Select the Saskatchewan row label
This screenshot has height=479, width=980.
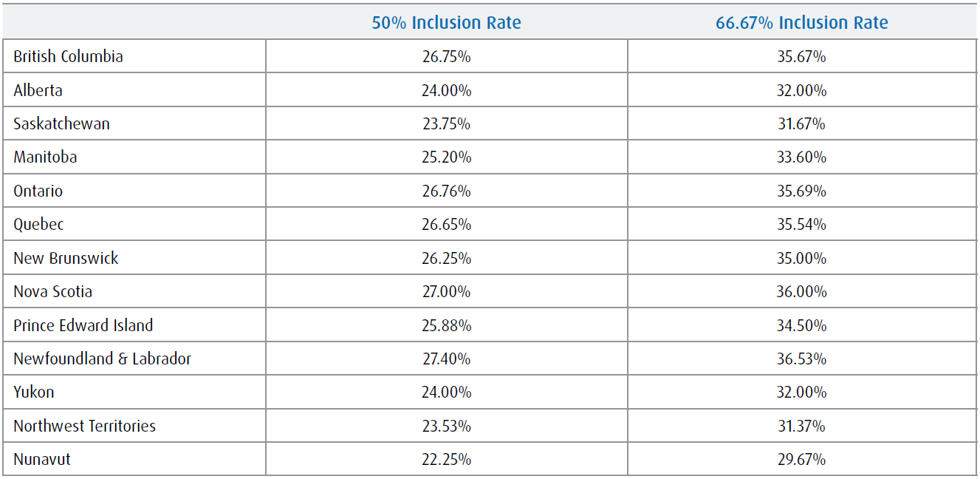click(x=61, y=124)
